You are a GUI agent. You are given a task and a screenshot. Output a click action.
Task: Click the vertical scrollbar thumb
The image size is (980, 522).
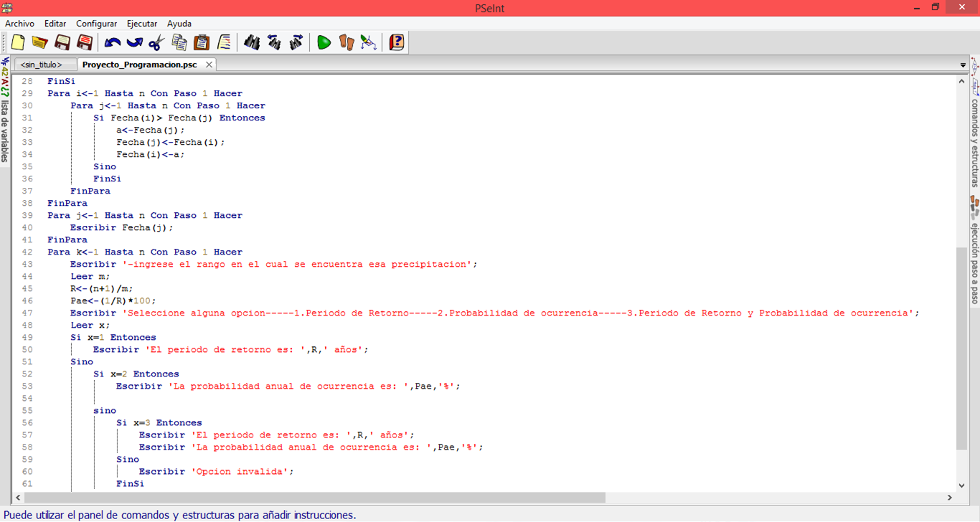[x=961, y=348]
